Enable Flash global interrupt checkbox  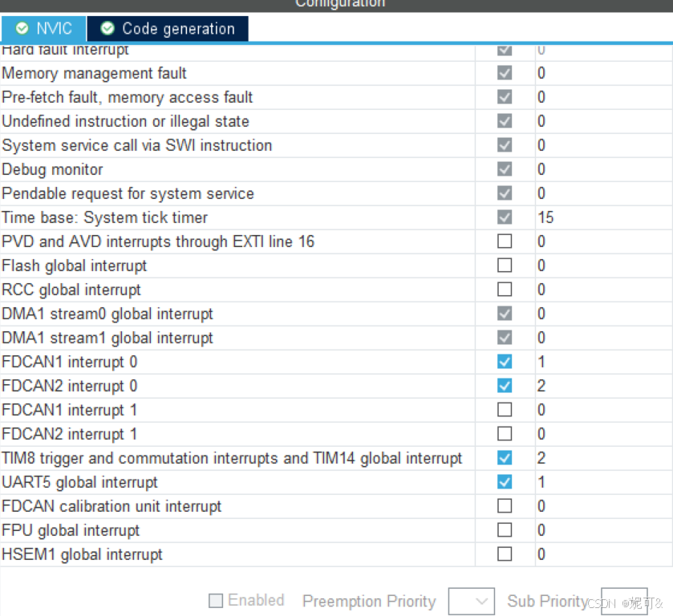click(x=505, y=265)
